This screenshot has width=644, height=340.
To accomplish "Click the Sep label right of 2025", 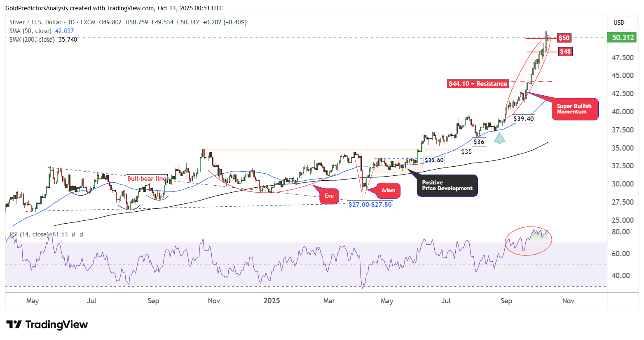I will coord(506,301).
